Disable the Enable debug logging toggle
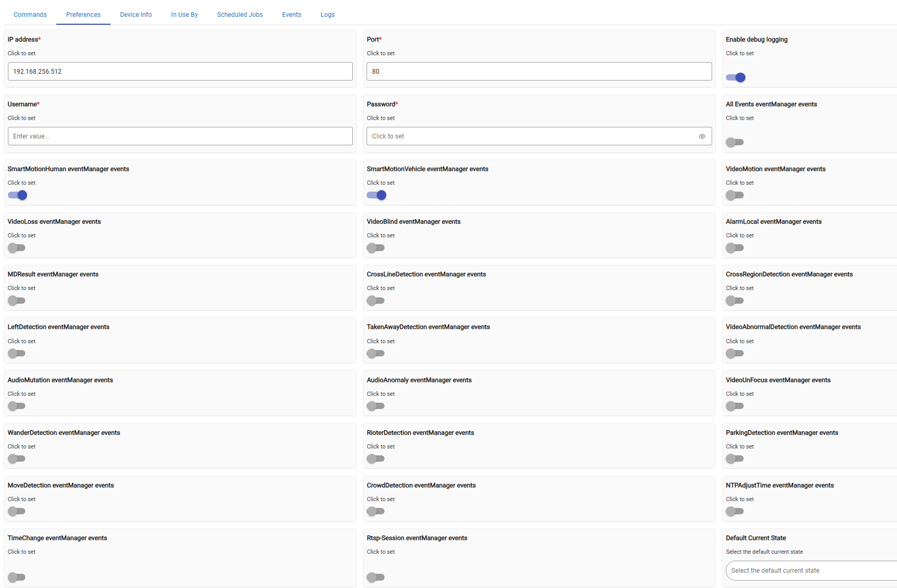Image resolution: width=897 pixels, height=588 pixels. click(735, 77)
